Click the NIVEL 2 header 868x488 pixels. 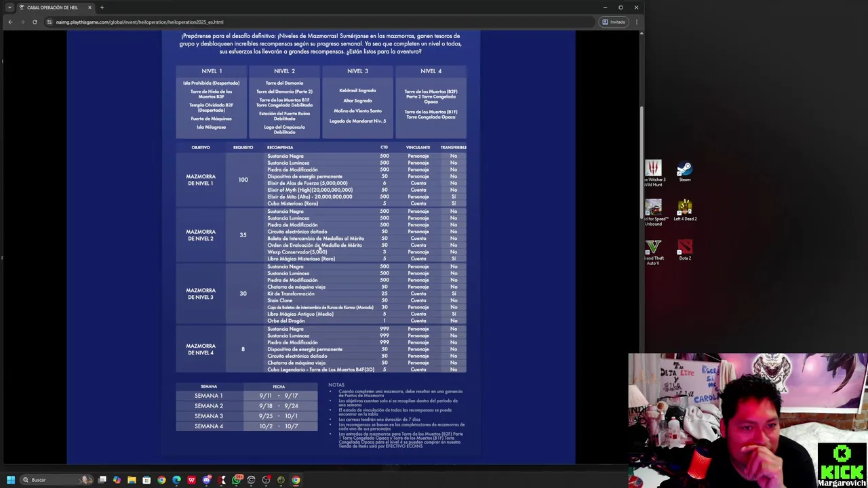(x=284, y=71)
